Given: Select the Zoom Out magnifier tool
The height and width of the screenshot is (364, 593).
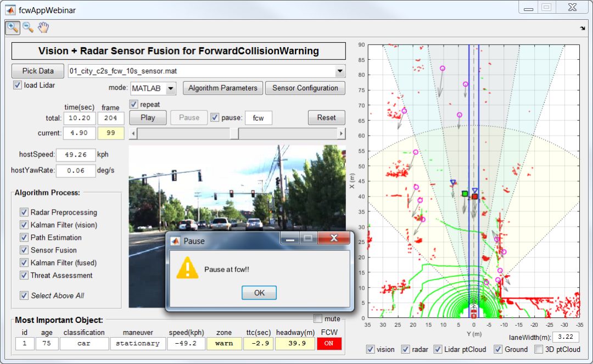Looking at the screenshot, I should click(27, 28).
